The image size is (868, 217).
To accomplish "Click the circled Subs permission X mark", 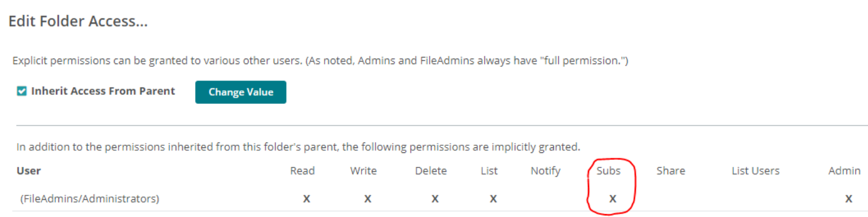I will 612,199.
